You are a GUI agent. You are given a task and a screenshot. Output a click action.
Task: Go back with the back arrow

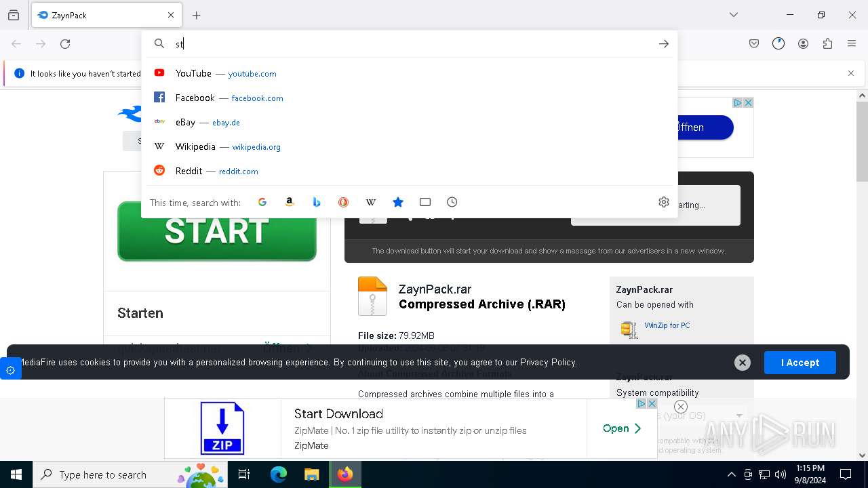(x=16, y=44)
